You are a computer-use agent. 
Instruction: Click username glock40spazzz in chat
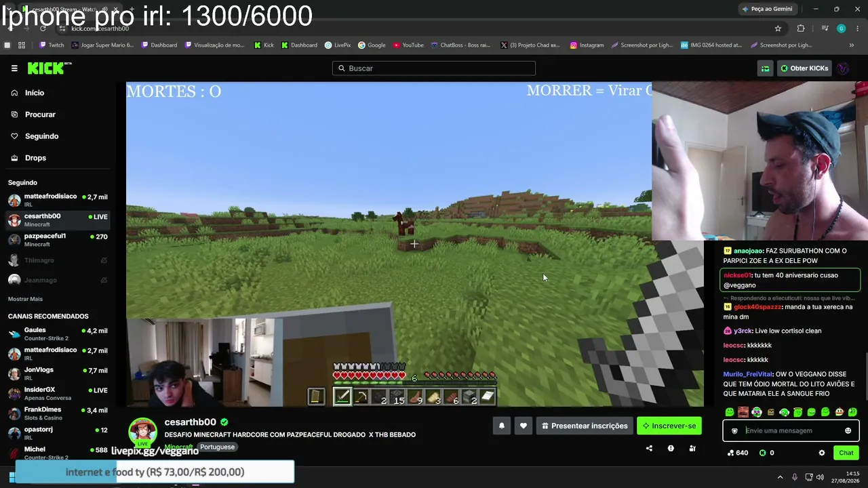click(x=757, y=307)
